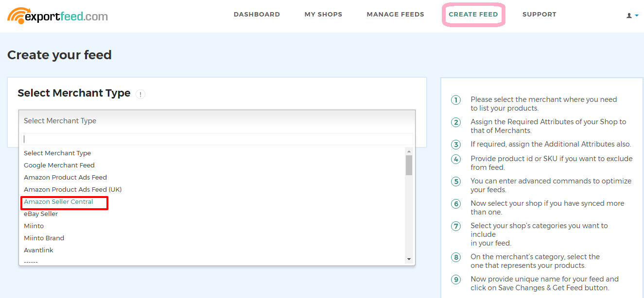The width and height of the screenshot is (644, 298).
Task: Click step 6 text 'Now select your shop'
Action: (547, 208)
